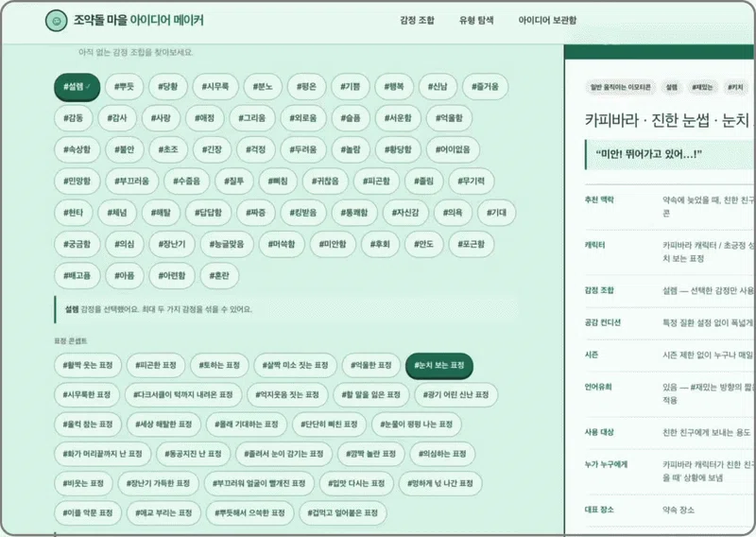Toggle the #부끄러움 emotion chip

coord(131,182)
